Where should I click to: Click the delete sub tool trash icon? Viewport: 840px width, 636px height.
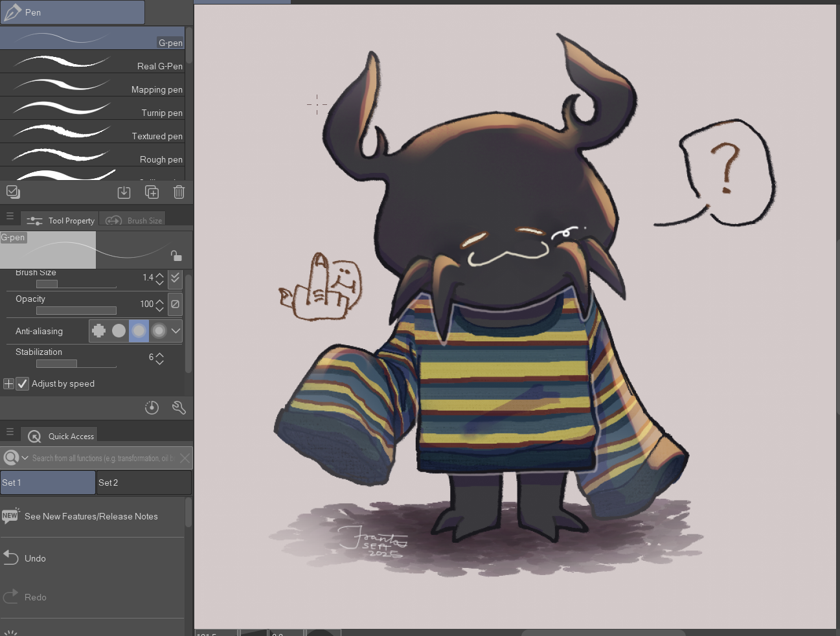click(x=179, y=192)
